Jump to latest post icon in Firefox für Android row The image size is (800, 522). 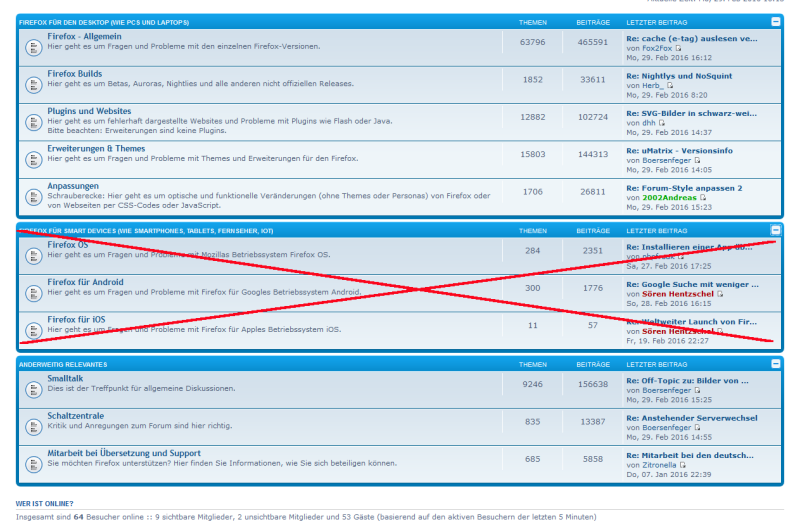click(720, 294)
